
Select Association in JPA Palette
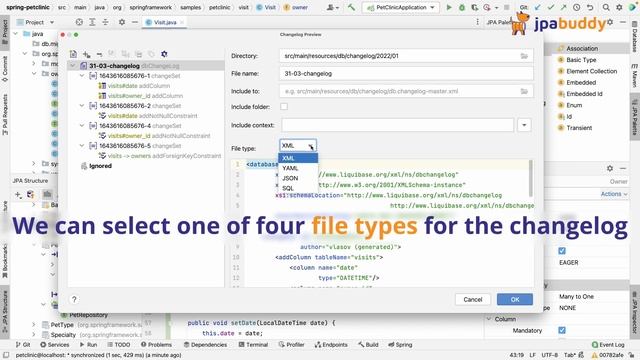[582, 48]
